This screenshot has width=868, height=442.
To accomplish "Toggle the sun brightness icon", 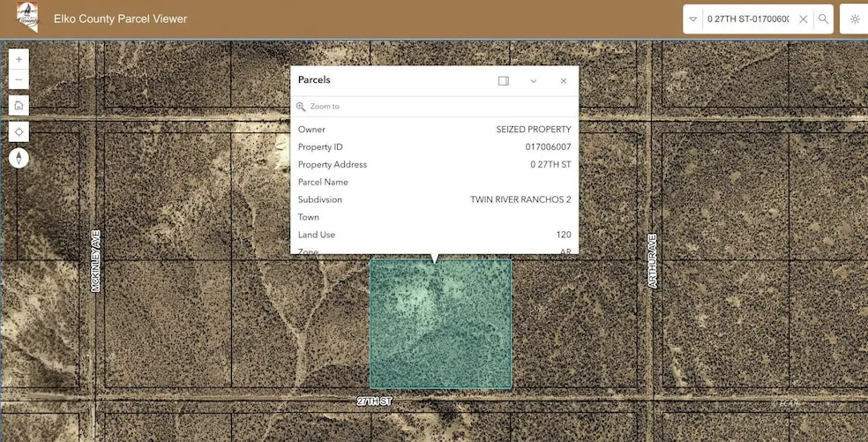I will tap(854, 19).
